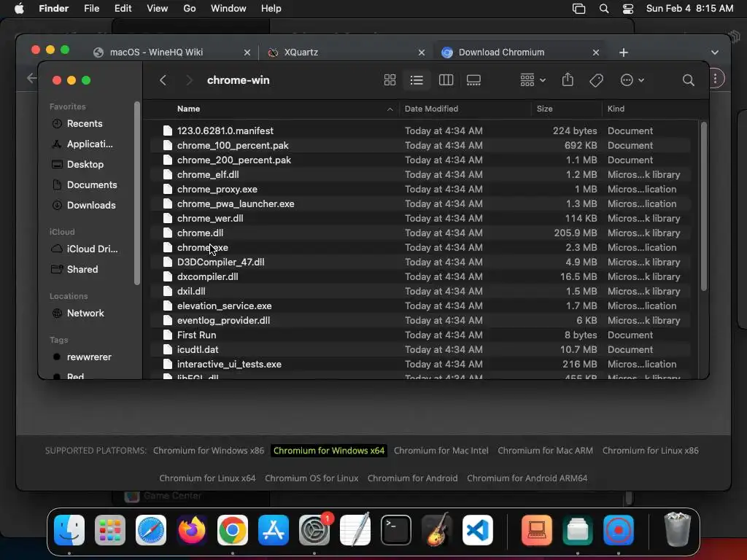The height and width of the screenshot is (560, 747).
Task: Open Chromium for Mac ARM link
Action: click(x=545, y=451)
